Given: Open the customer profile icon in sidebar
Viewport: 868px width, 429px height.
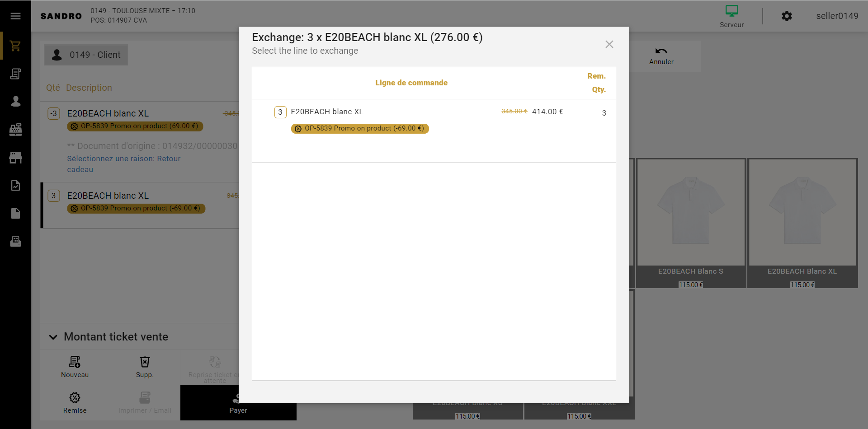Looking at the screenshot, I should (15, 101).
